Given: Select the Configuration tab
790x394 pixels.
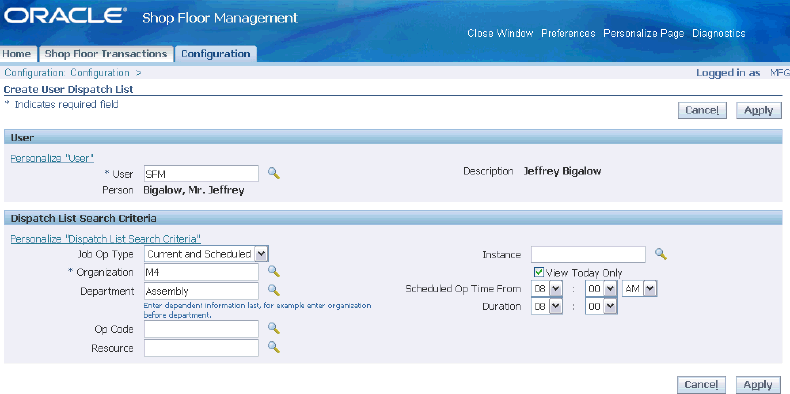Looking at the screenshot, I should coord(216,54).
